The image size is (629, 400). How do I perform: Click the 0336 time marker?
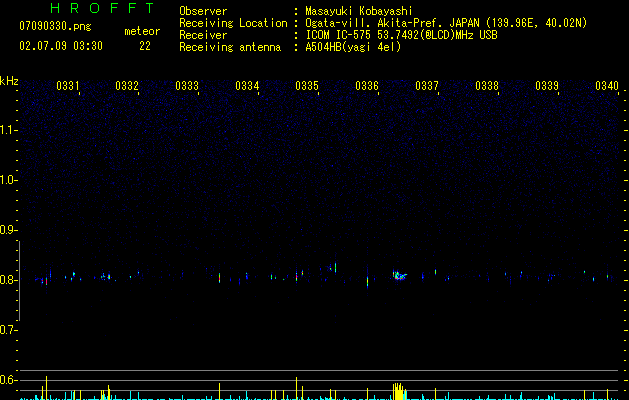tap(367, 86)
